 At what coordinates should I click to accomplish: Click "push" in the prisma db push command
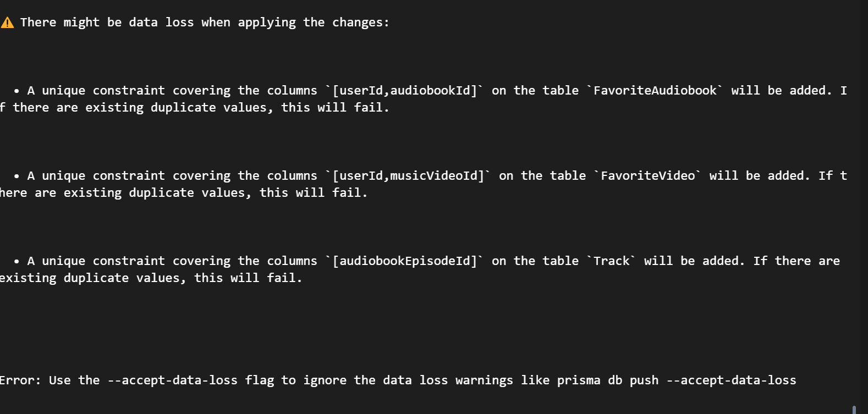[x=644, y=380]
